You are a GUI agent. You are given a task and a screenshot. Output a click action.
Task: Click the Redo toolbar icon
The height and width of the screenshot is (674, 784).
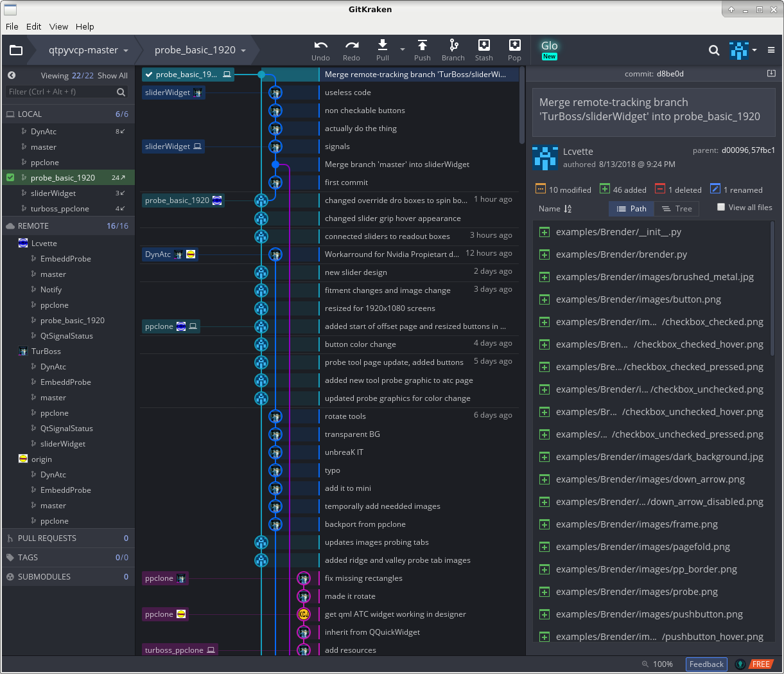[x=352, y=45]
